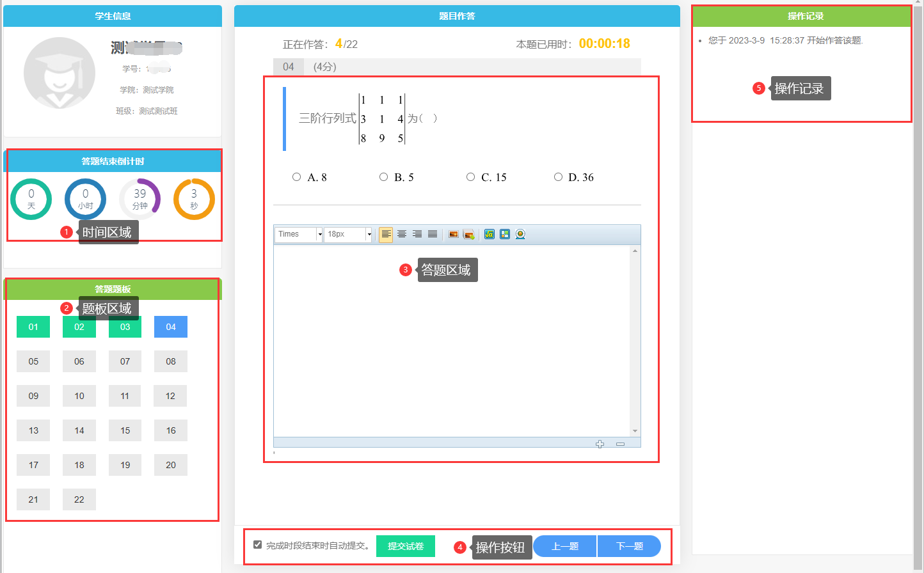Jump to question 16 on the board
Image resolution: width=924 pixels, height=573 pixels.
click(x=171, y=430)
